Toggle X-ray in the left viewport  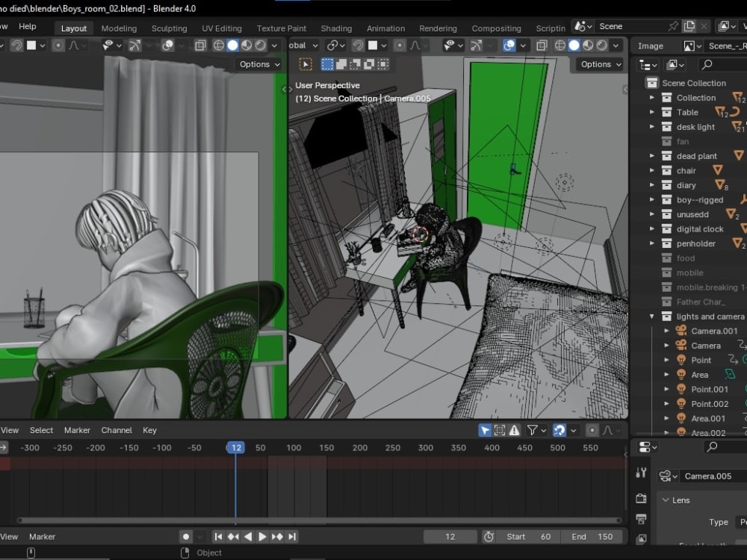[200, 46]
